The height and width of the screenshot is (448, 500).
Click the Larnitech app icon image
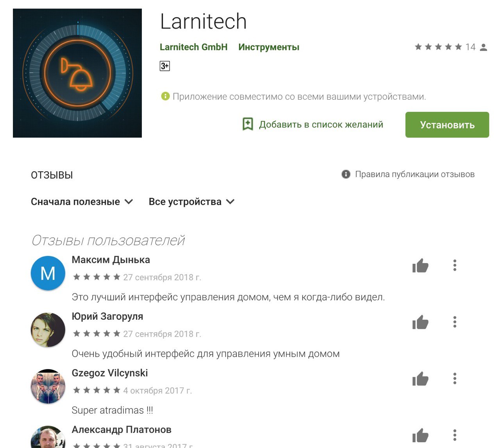click(x=77, y=73)
